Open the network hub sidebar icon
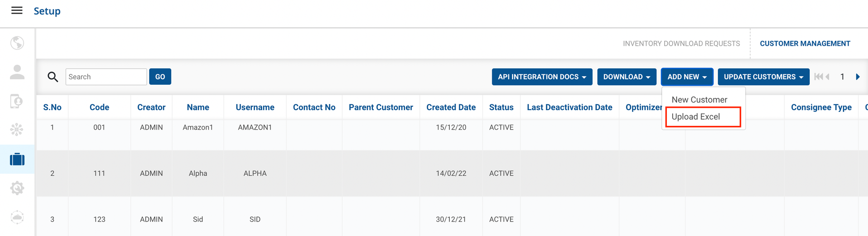Screen dimensions: 868x236 (x=17, y=130)
